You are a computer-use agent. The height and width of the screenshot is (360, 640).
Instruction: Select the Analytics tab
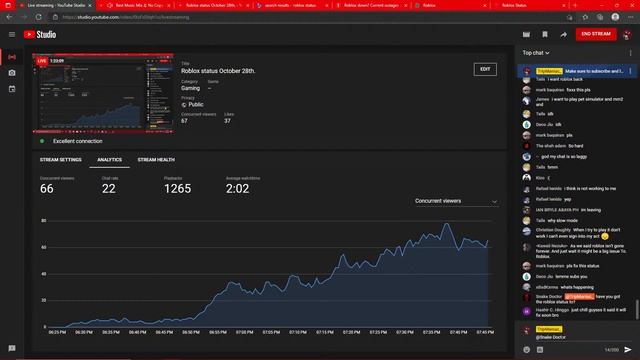pyautogui.click(x=109, y=160)
